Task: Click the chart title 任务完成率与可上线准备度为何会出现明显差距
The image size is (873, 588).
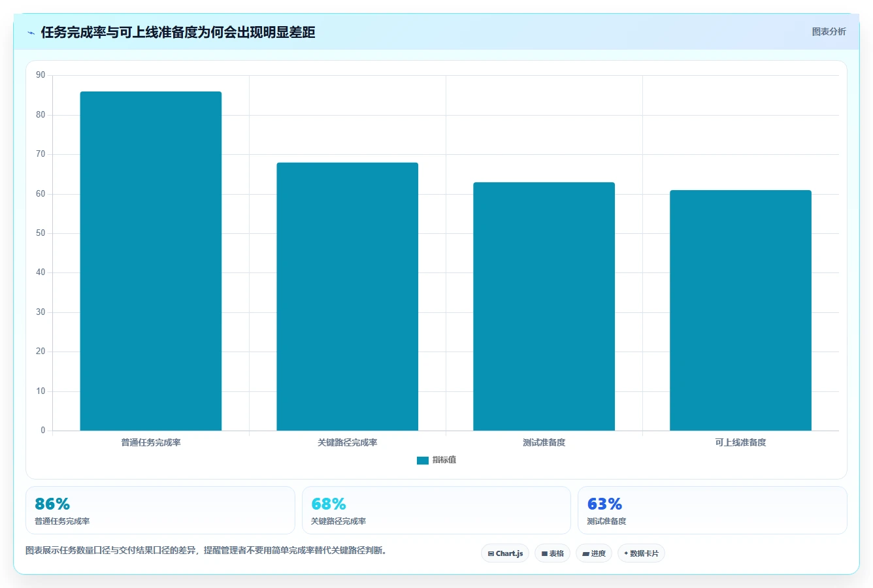Action: click(178, 33)
